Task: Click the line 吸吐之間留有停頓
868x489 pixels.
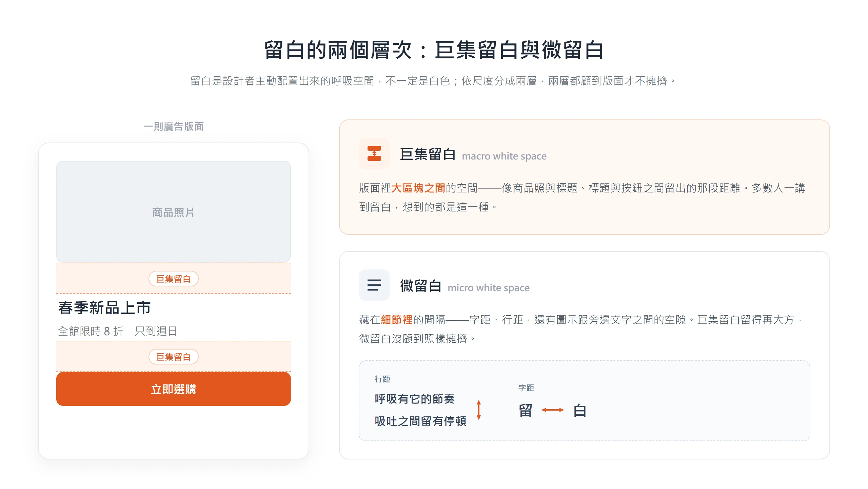Action: [x=420, y=421]
